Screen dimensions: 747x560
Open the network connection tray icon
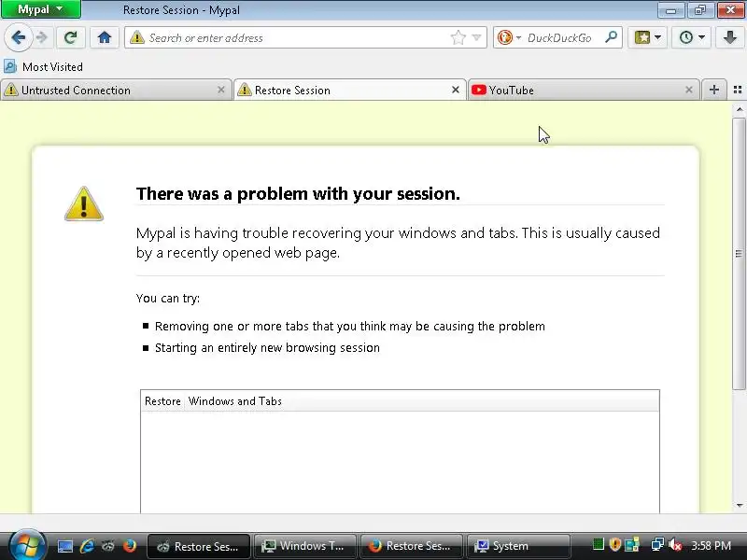pos(657,544)
